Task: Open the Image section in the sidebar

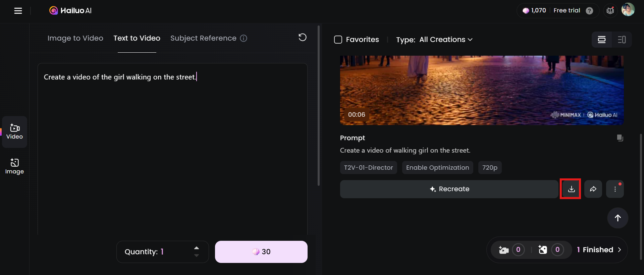Action: click(14, 166)
